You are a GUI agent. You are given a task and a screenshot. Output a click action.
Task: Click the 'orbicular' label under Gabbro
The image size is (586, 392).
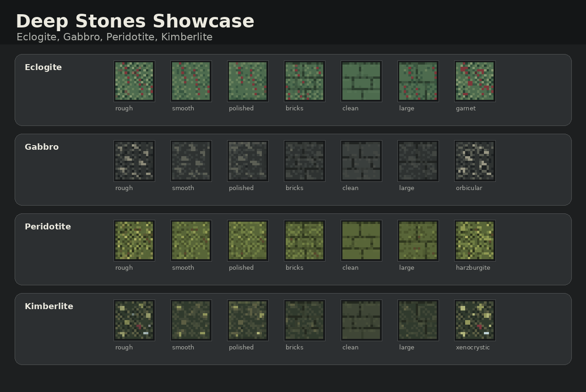click(469, 188)
